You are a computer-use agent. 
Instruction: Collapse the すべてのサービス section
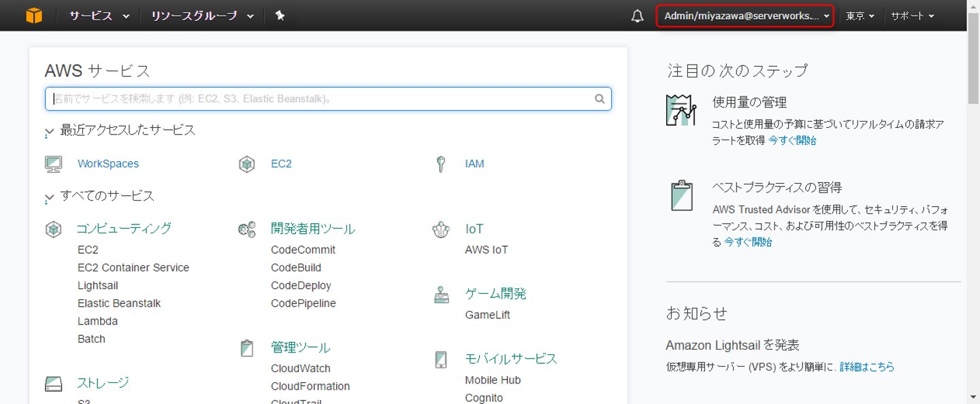49,197
